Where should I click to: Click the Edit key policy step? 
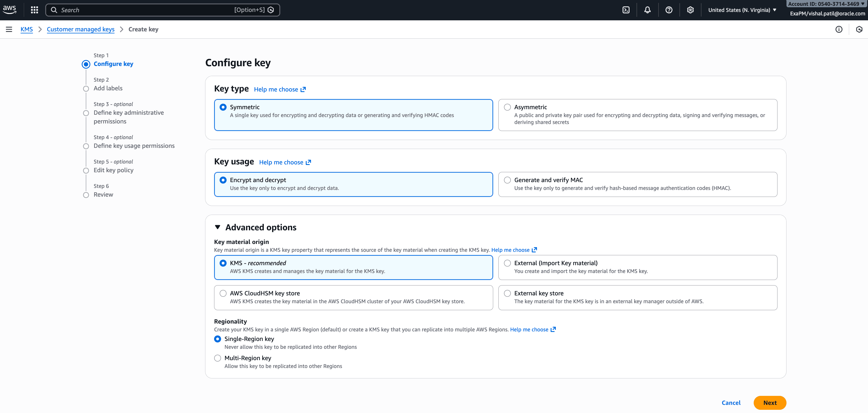click(x=113, y=170)
